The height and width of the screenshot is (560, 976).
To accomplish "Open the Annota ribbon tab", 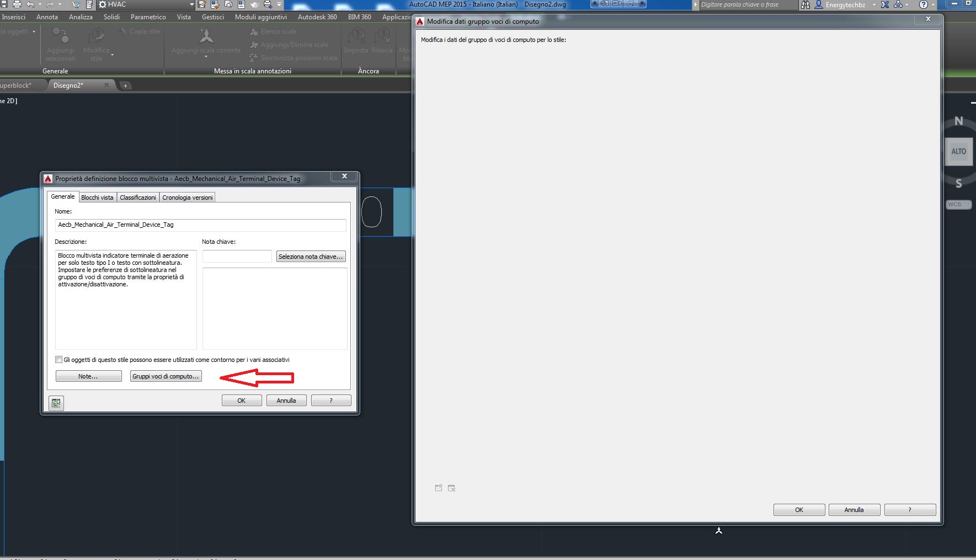I will coord(47,17).
